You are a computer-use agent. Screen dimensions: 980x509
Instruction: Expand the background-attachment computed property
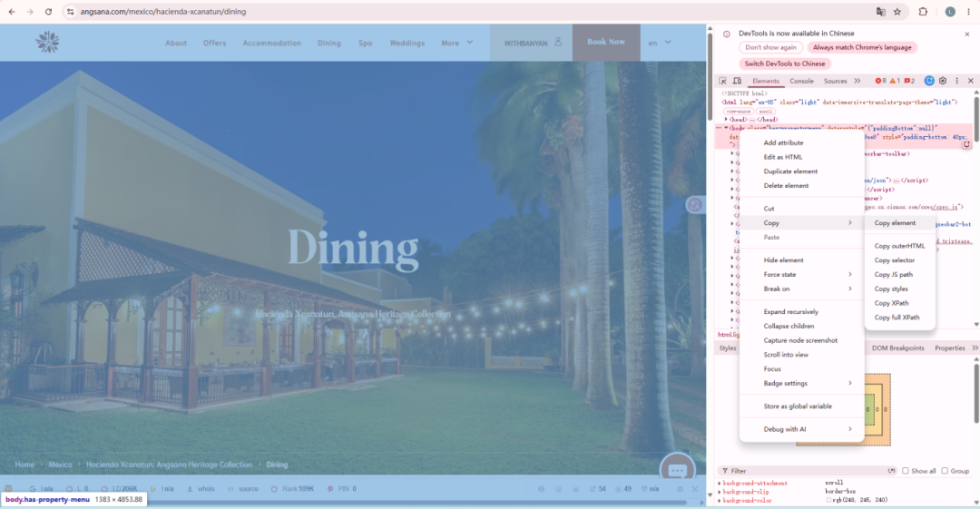click(720, 483)
